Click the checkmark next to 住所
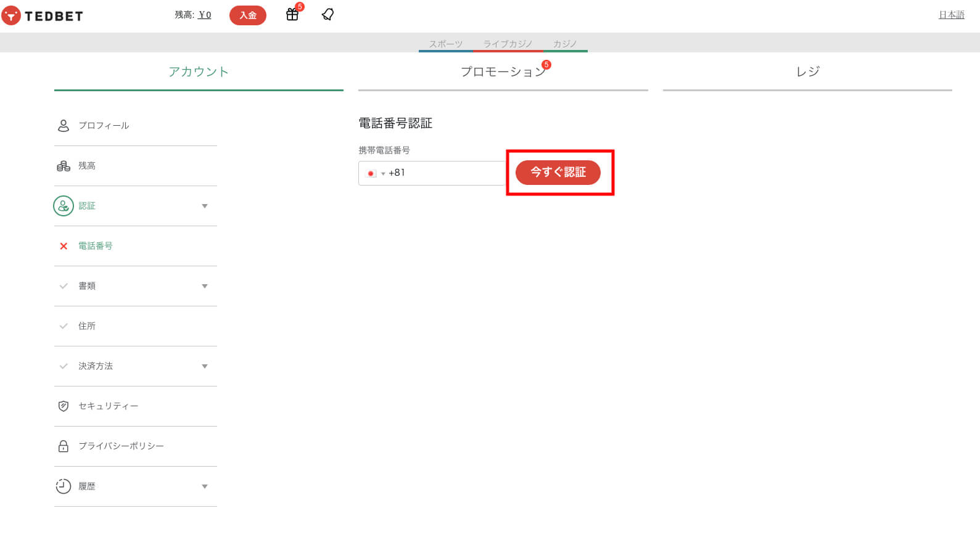The height and width of the screenshot is (540, 980). pos(64,326)
